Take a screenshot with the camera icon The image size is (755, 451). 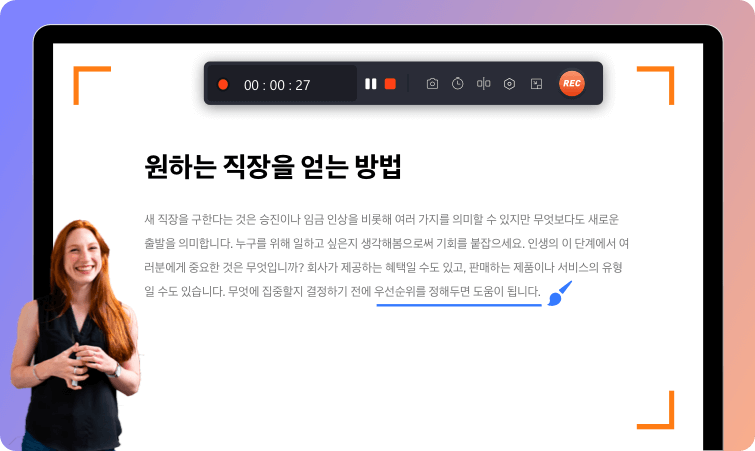coord(432,84)
